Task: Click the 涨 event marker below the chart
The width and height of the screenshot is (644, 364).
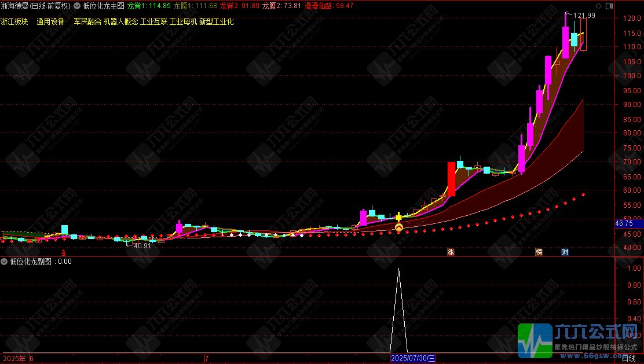Action: tap(451, 252)
